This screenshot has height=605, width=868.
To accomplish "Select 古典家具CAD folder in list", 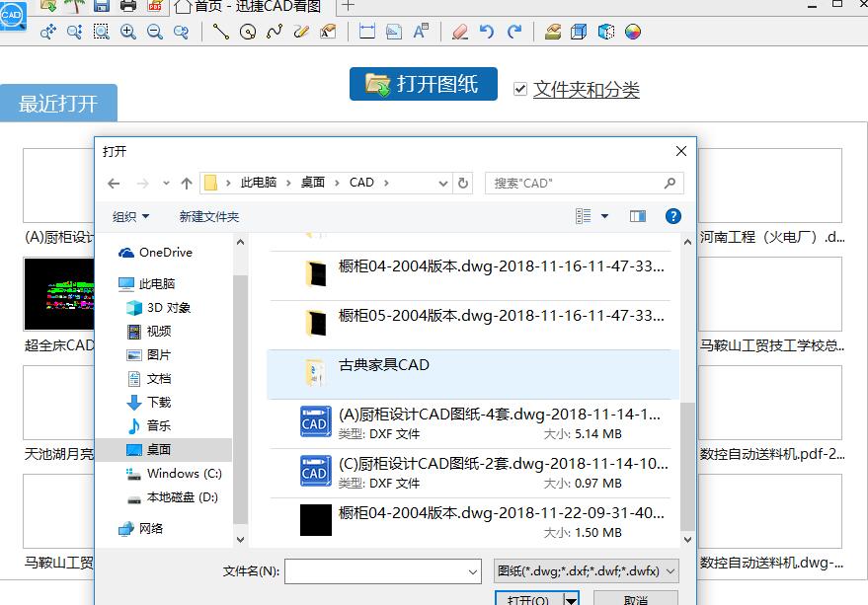I will [x=473, y=374].
